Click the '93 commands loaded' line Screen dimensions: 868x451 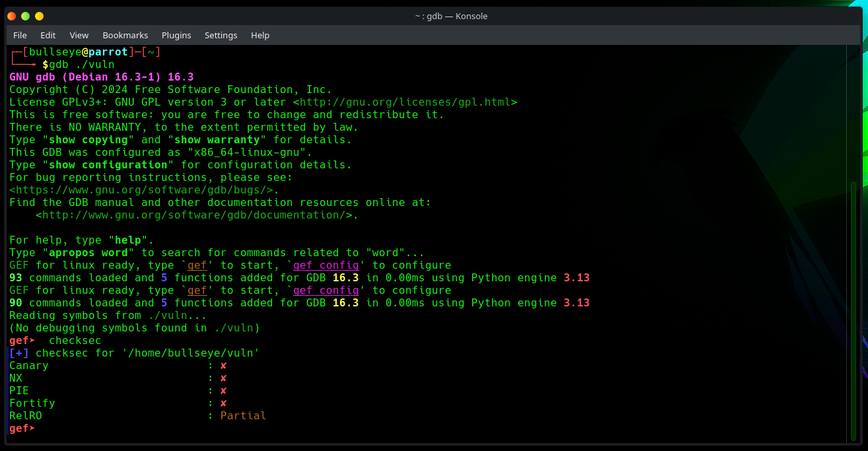(x=300, y=278)
